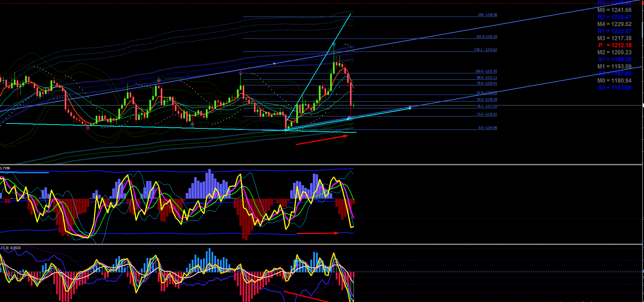Click the gray up arrow signal marker

(192, 124)
